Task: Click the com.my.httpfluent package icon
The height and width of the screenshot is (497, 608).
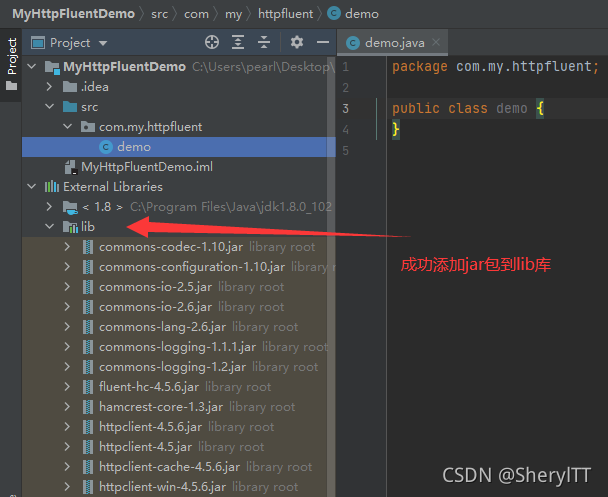Action: tap(88, 127)
